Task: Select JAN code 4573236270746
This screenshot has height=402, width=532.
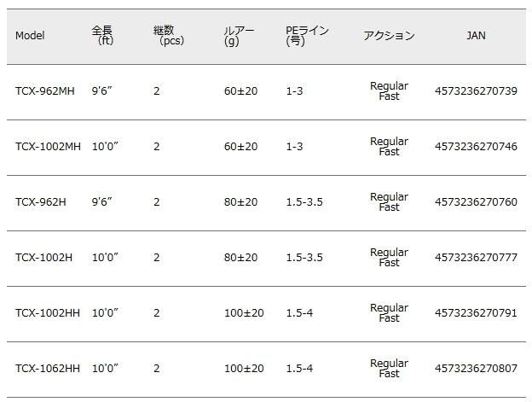Action: (x=476, y=147)
